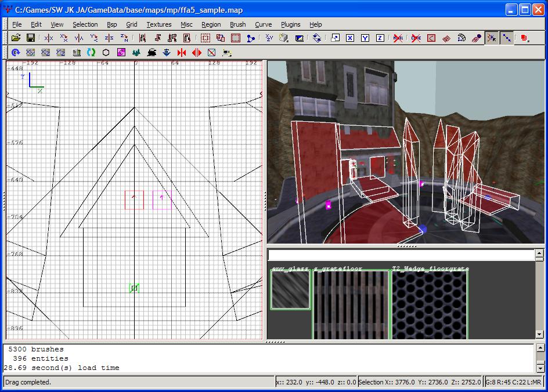Click the red outward-pointing arrows icon
This screenshot has width=548, height=392.
pyautogui.click(x=197, y=53)
